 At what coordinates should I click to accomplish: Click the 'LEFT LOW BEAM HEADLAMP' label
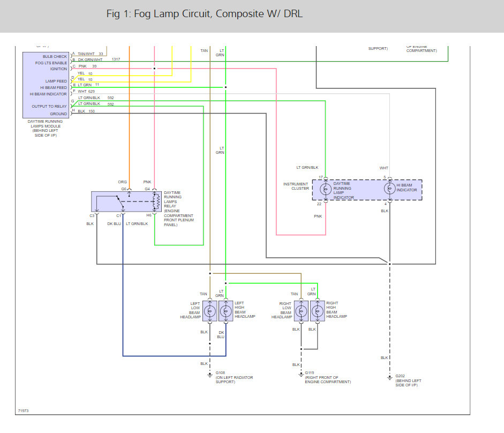coord(191,310)
